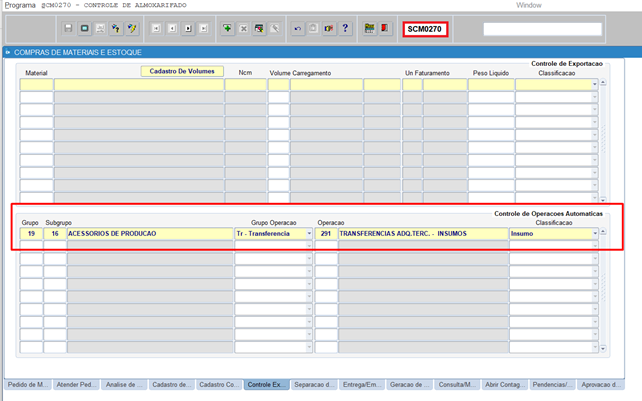Switch to the Cadastro Co... tab
The width and height of the screenshot is (642, 401).
pos(219,385)
